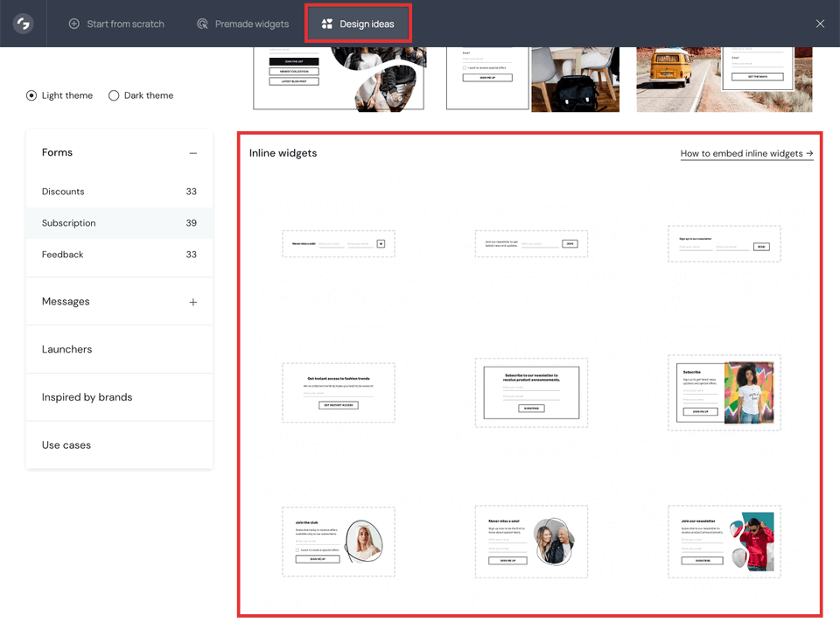This screenshot has height=630, width=840.
Task: Switch to the Premade widgets tab
Action: tap(242, 24)
